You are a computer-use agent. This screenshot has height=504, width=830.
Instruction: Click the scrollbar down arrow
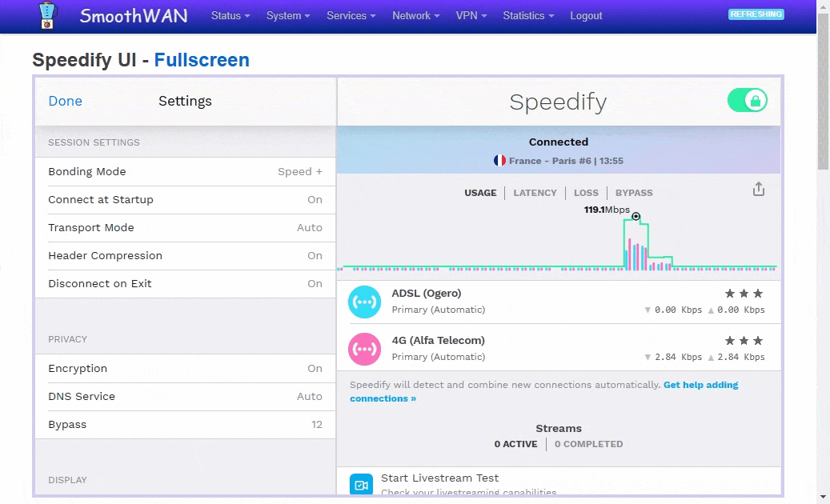click(823, 497)
